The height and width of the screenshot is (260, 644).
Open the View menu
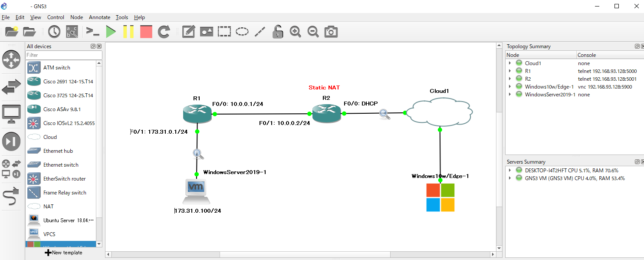pyautogui.click(x=36, y=17)
